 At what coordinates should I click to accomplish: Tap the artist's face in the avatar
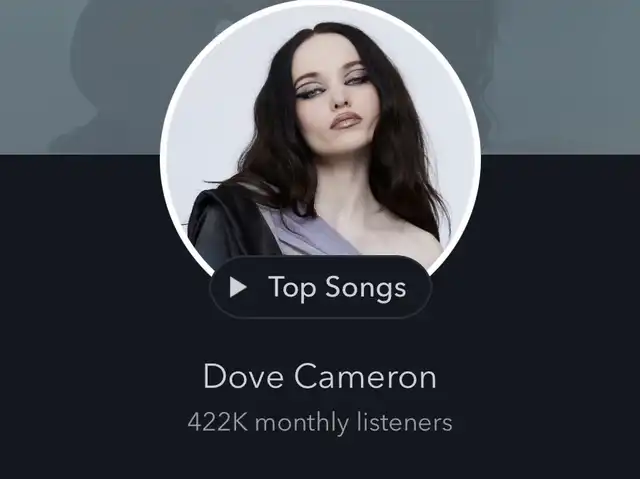335,94
